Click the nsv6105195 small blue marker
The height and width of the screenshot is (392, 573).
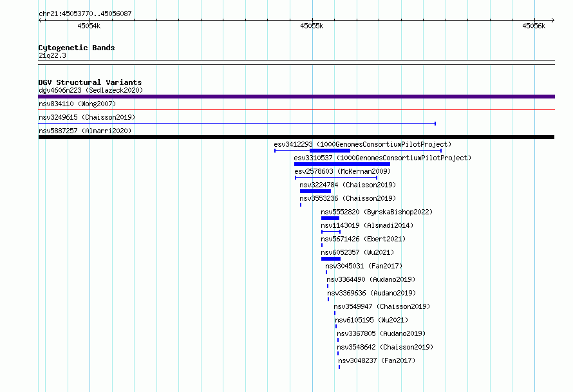point(336,326)
